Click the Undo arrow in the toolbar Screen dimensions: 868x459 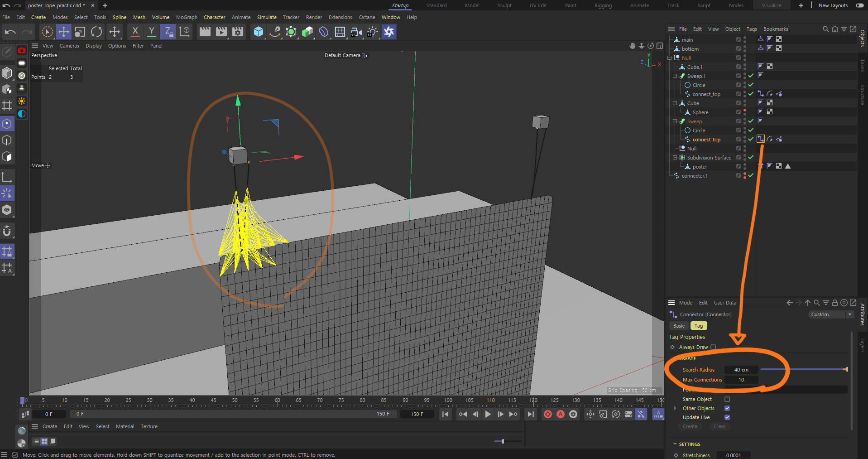10,32
